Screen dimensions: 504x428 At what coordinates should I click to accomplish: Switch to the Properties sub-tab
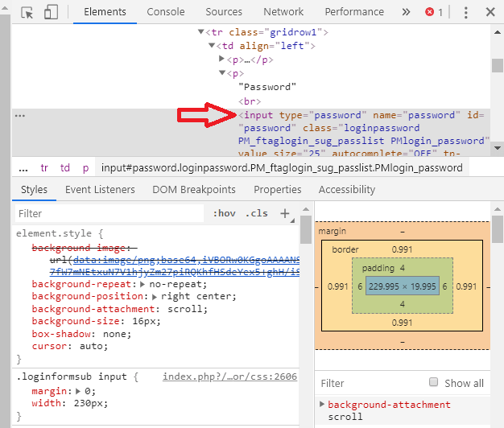(x=278, y=189)
